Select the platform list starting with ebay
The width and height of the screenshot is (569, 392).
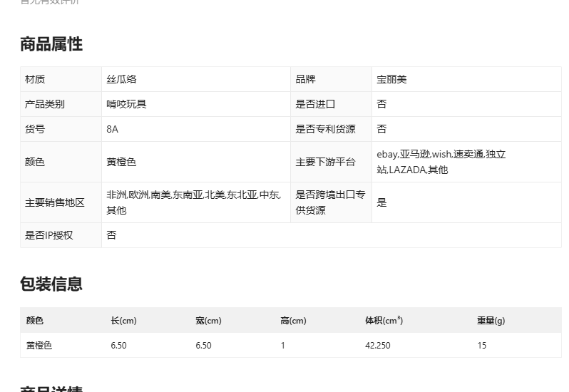(x=441, y=162)
